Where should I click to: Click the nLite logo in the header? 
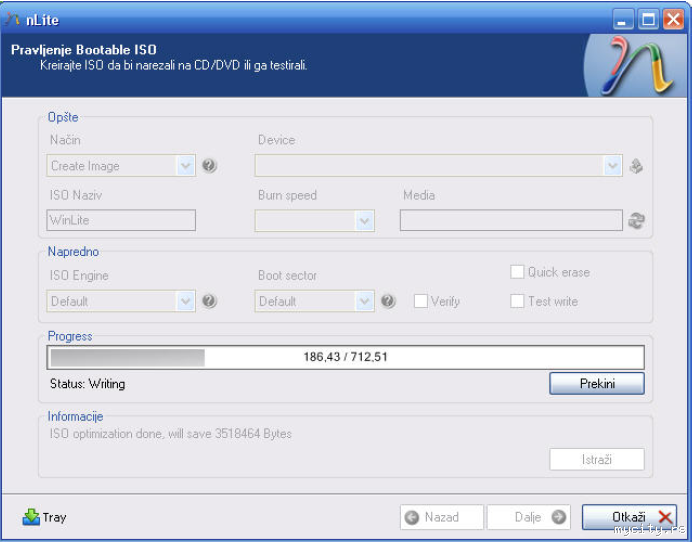coord(637,65)
